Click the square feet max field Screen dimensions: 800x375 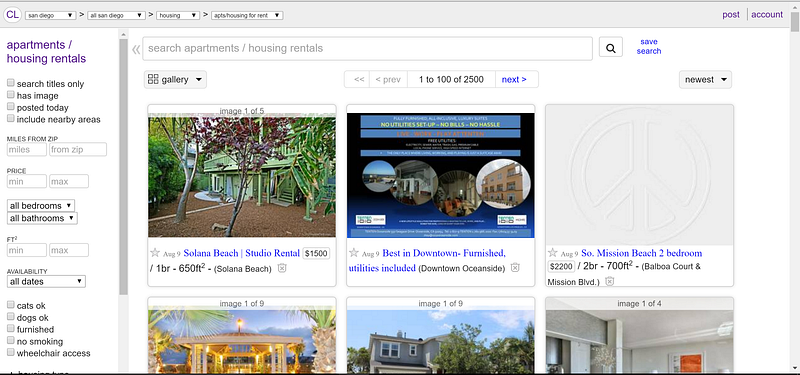pos(68,250)
